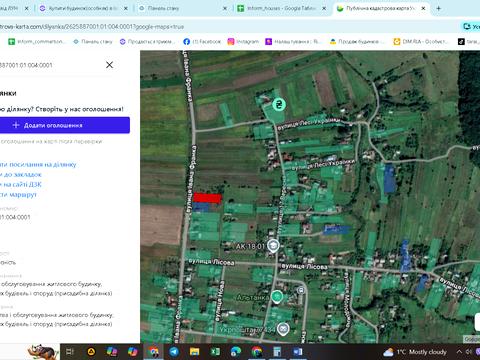
Task: Open the yellow circular taskbar app
Action: 91,352
